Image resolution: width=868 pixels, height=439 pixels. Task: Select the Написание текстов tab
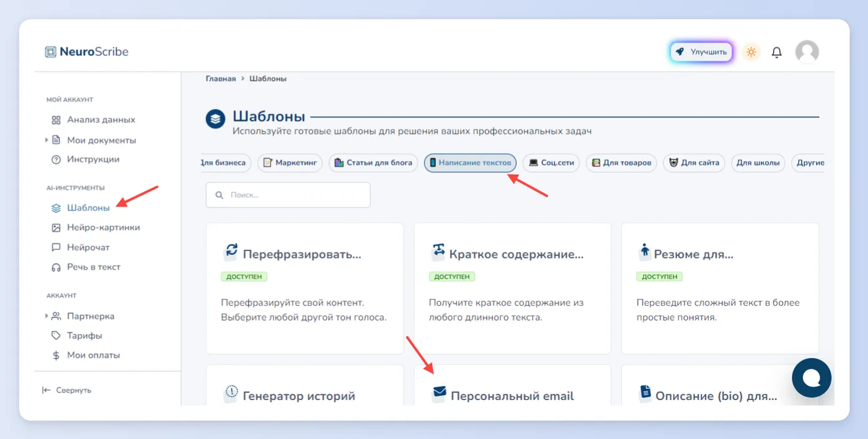470,163
